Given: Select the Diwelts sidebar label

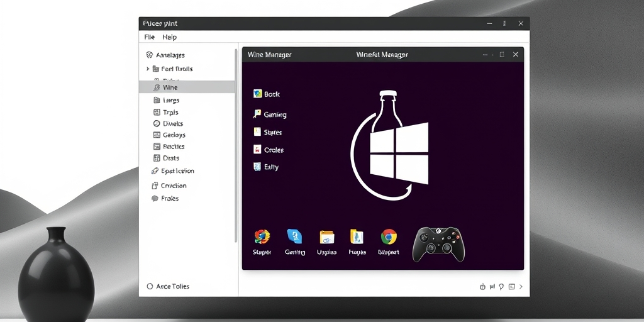Looking at the screenshot, I should 173,124.
